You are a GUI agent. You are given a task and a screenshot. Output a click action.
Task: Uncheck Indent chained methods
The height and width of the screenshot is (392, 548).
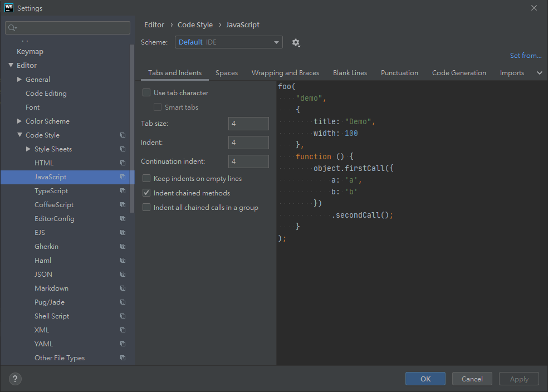[x=146, y=193]
